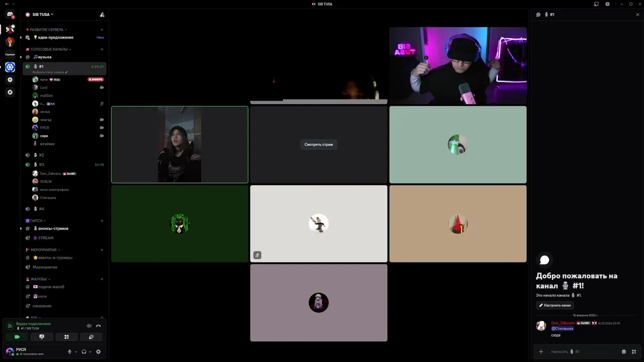644x362 pixels.
Task: Open user settings gear icon
Action: (98, 351)
